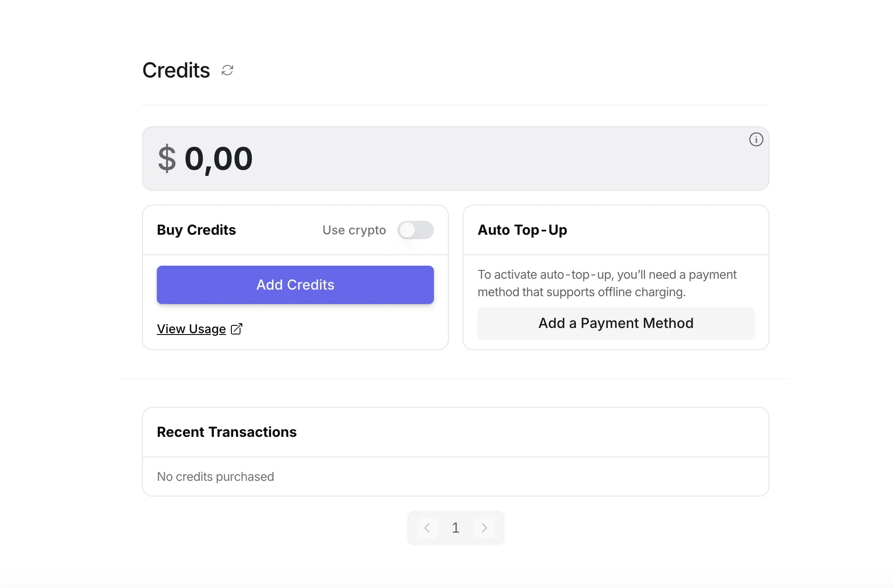
Task: Click the "No credits purchased" row
Action: tap(456, 476)
